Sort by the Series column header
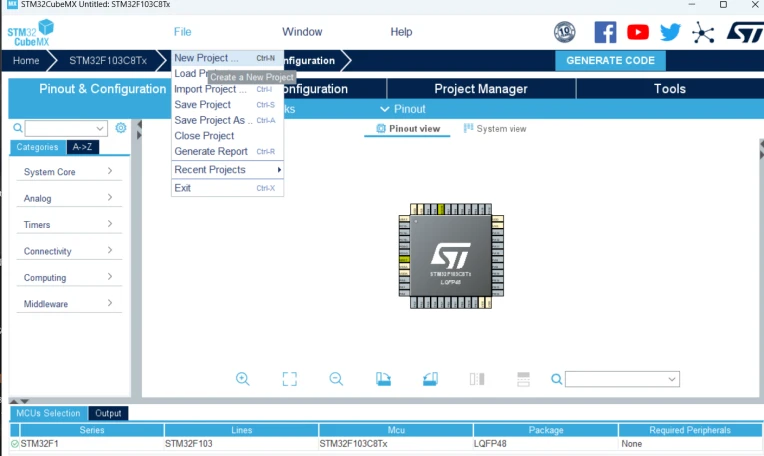764x456 pixels. (92, 430)
